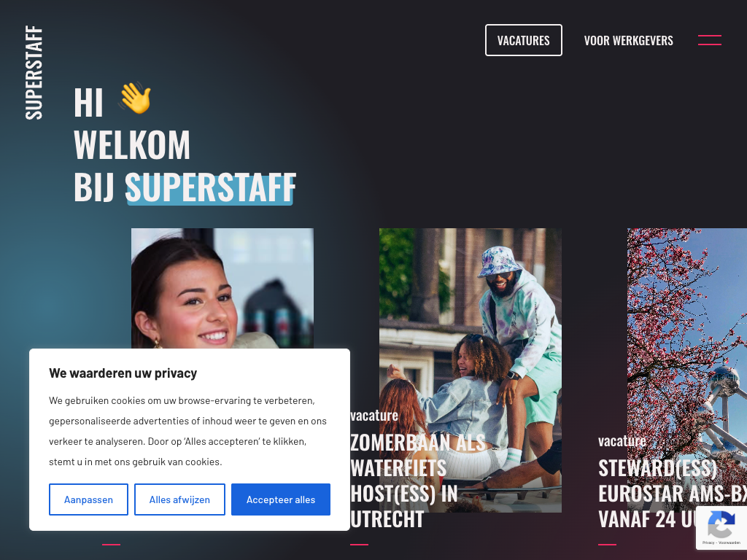Click the vertical SUPERSTAFF logo
Viewport: 747px width, 560px height.
pos(34,72)
